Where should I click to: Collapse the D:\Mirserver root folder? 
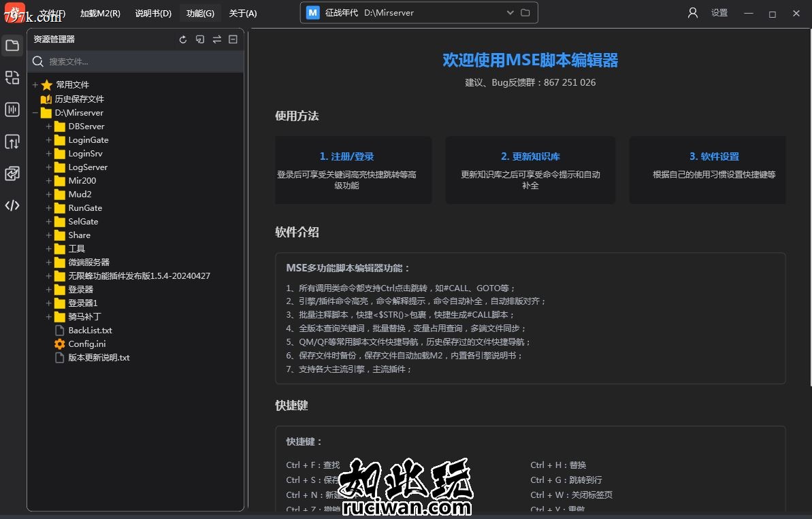point(35,113)
